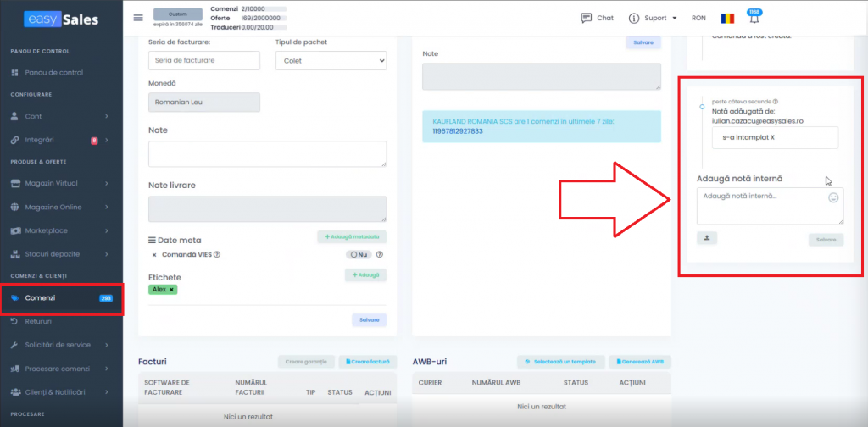Expand the Stocuri depozite submenu
The height and width of the screenshot is (427, 868).
point(106,254)
